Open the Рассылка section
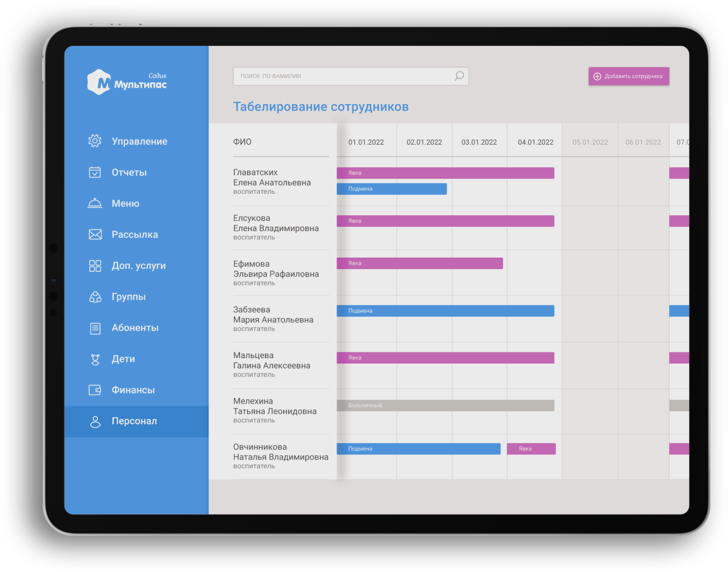This screenshot has width=728, height=572. coord(137,234)
